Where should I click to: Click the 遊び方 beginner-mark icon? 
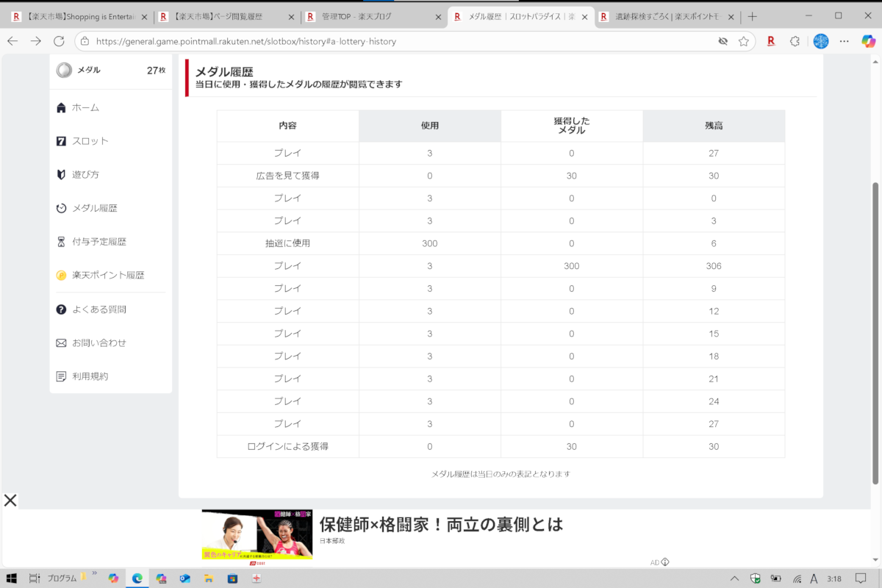(x=62, y=175)
